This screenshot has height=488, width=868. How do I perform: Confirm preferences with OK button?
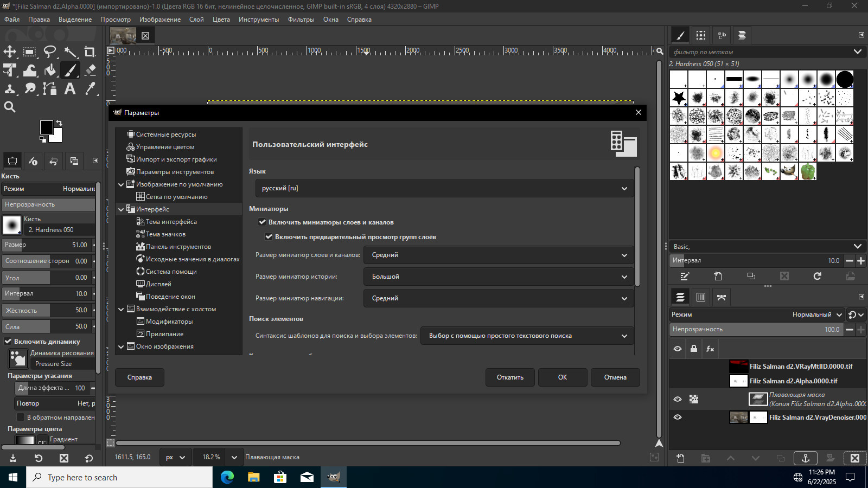[x=563, y=377]
